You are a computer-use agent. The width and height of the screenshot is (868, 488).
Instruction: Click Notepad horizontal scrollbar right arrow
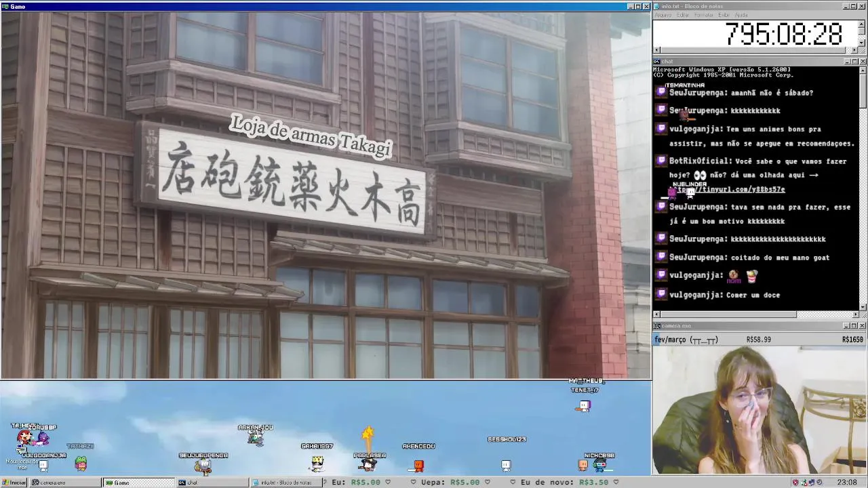point(854,51)
